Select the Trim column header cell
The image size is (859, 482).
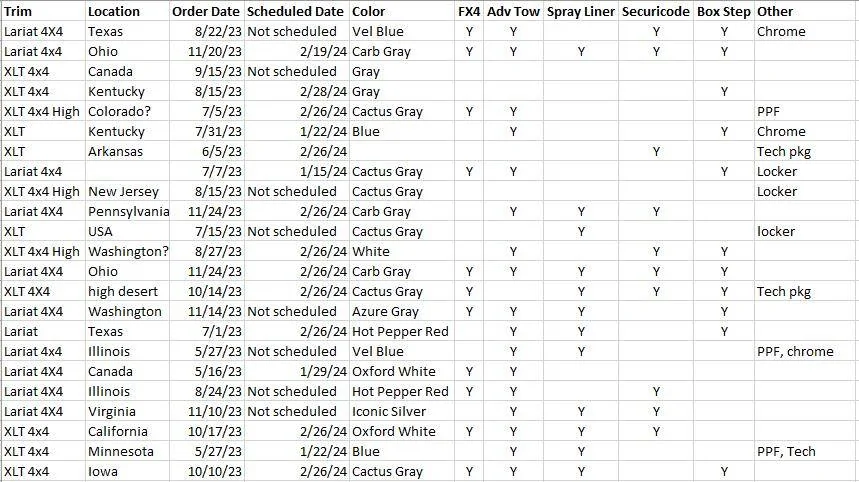tap(43, 11)
